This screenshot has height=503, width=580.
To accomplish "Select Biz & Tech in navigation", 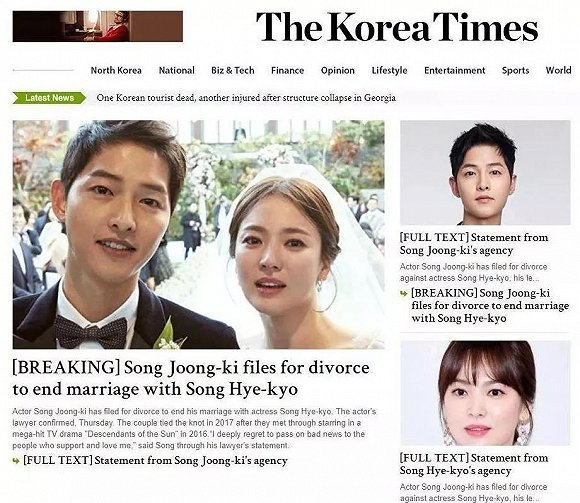I will (x=233, y=70).
